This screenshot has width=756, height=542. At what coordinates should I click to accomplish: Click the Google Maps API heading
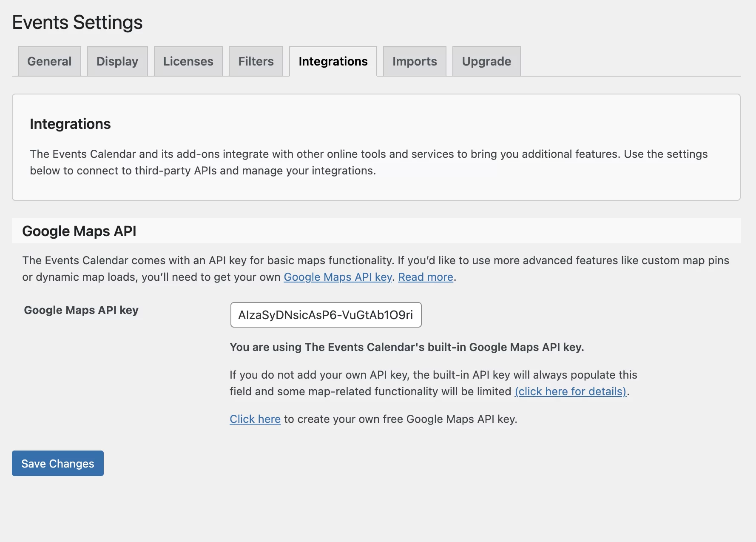pyautogui.click(x=79, y=231)
